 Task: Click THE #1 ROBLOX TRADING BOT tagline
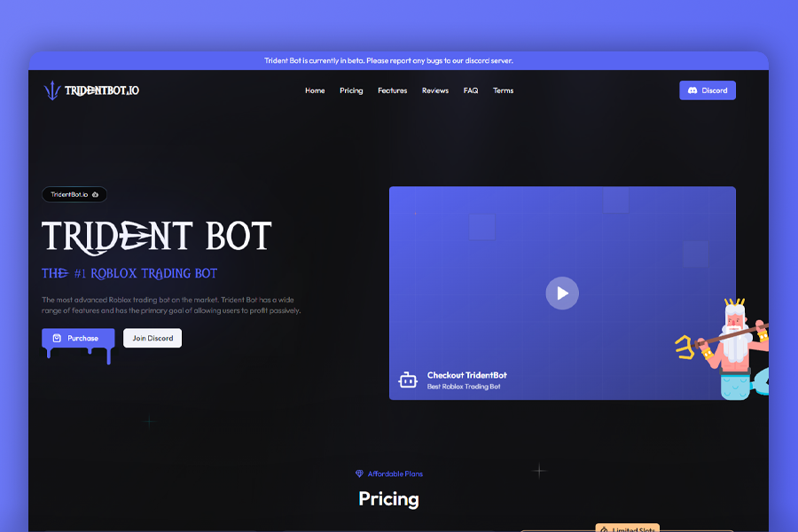click(x=129, y=273)
